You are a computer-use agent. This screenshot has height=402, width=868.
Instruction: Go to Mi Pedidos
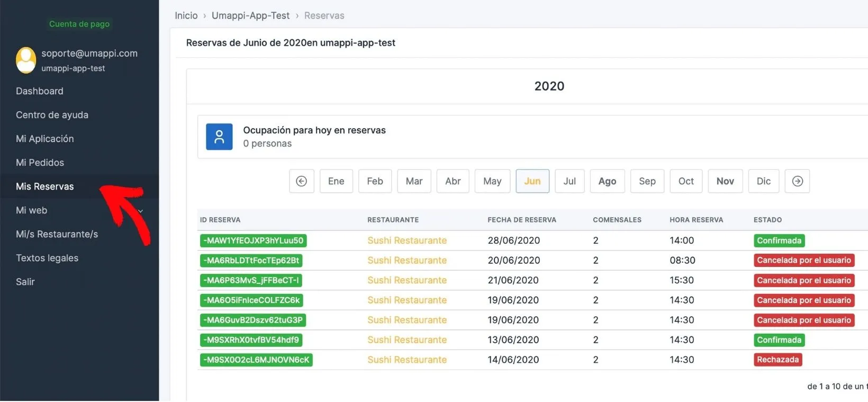coord(40,163)
